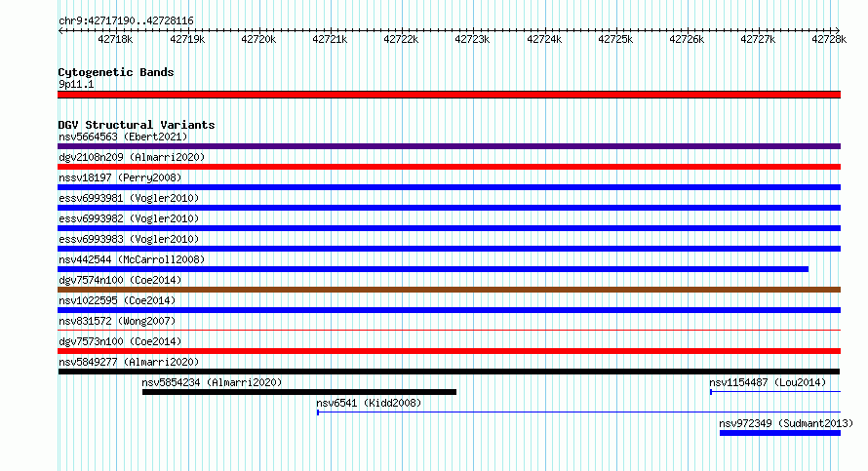Select the shorter blue nsv442544 bar
The width and height of the screenshot is (868, 471).
[433, 269]
